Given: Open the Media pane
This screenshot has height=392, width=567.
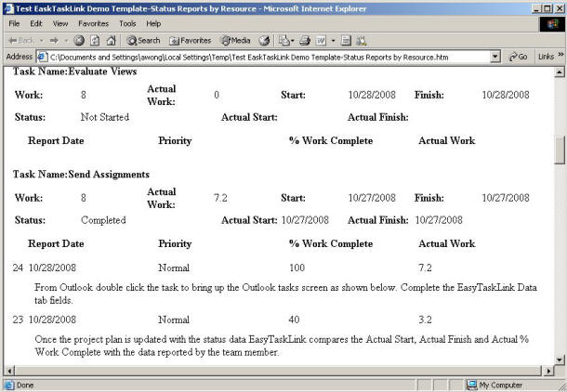Looking at the screenshot, I should point(236,41).
